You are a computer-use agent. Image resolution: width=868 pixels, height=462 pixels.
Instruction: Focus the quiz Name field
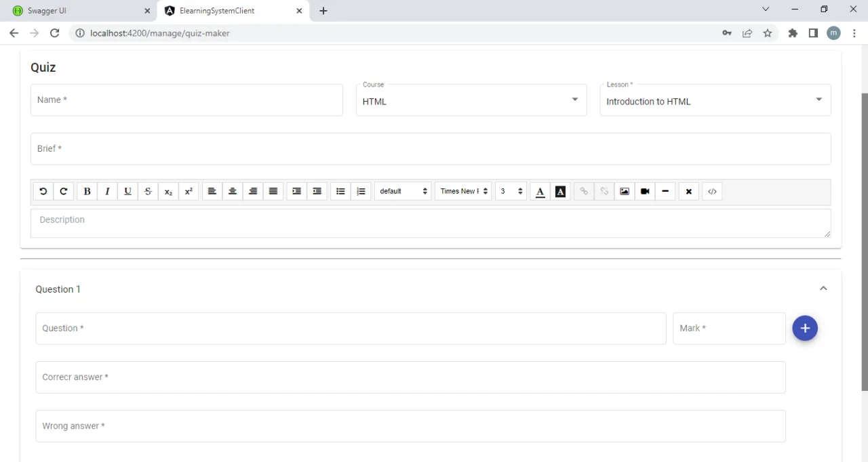186,100
